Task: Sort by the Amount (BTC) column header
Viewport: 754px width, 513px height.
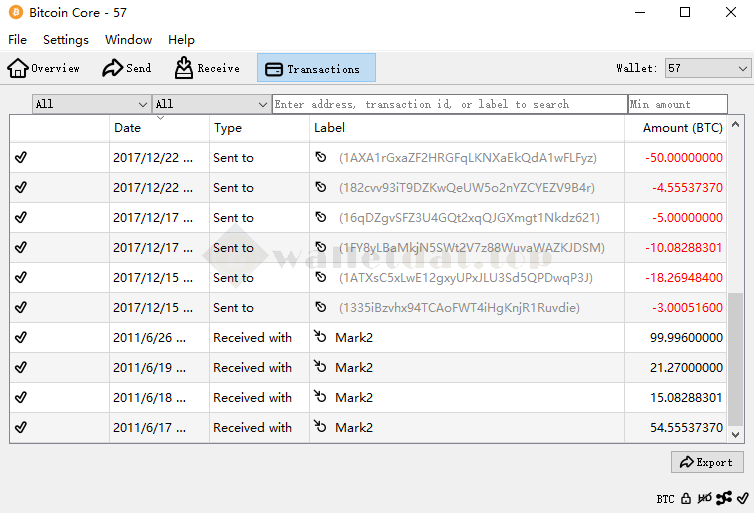Action: pyautogui.click(x=682, y=128)
